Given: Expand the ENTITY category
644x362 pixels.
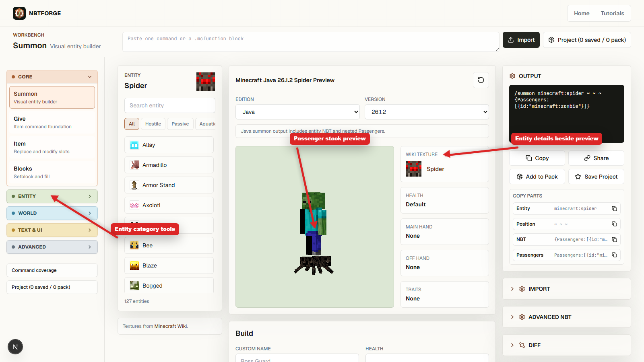Looking at the screenshot, I should click(52, 196).
